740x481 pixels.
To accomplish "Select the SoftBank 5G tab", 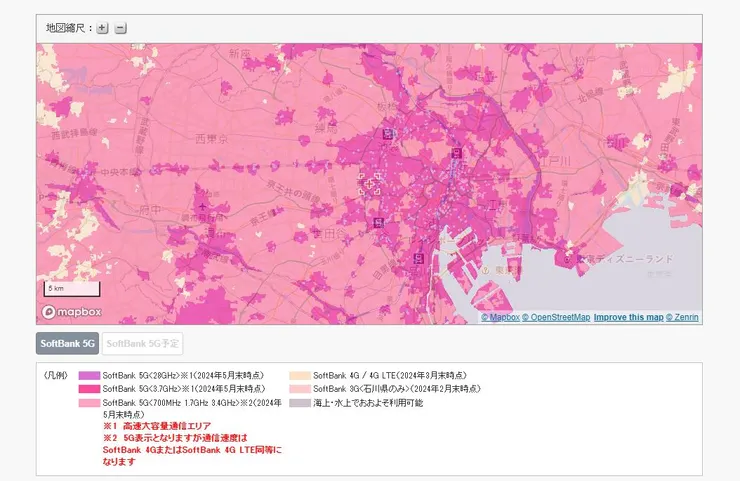I will [x=67, y=344].
